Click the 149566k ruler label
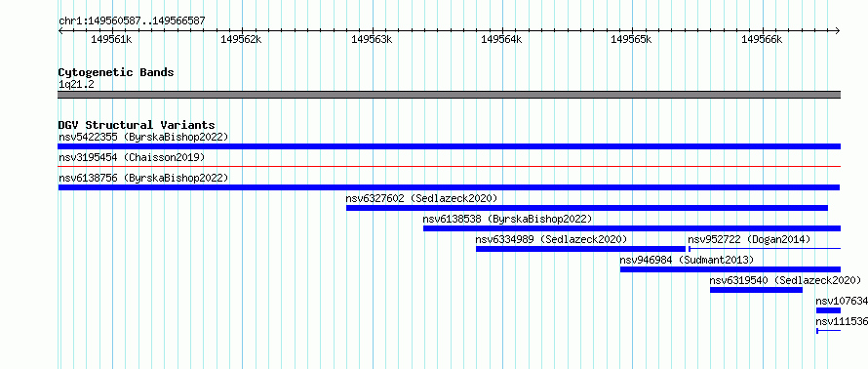This screenshot has height=369, width=868. point(762,39)
